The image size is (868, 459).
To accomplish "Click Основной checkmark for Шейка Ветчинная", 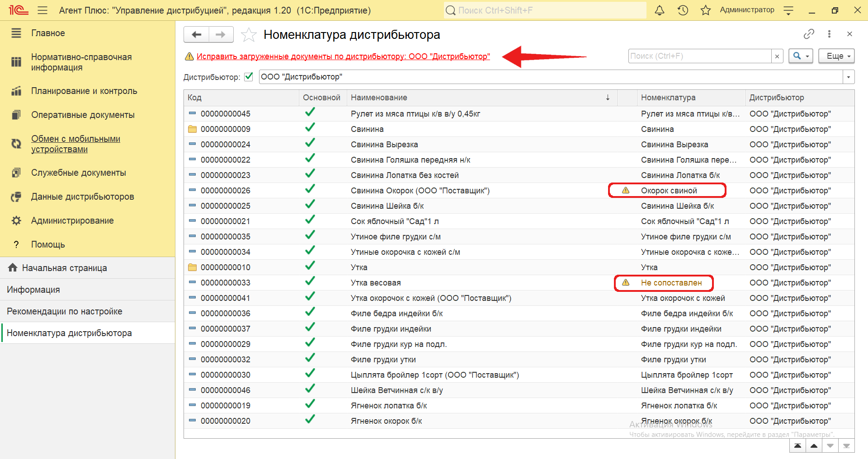I will (x=310, y=389).
